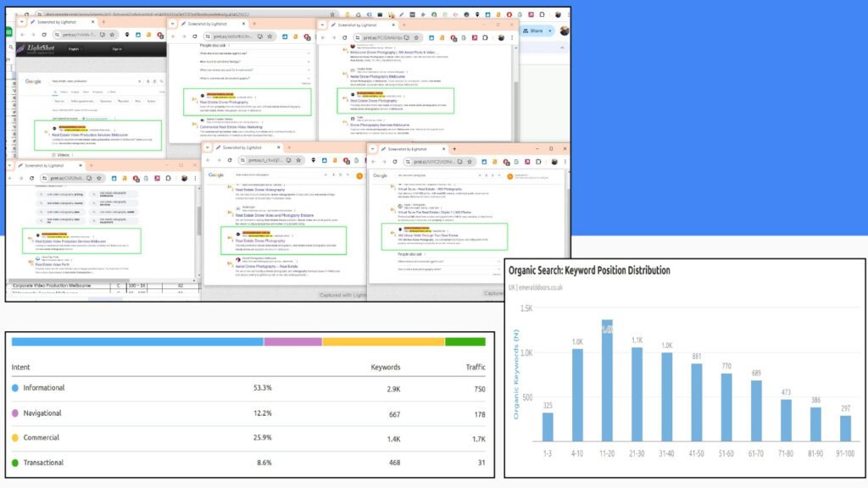
Task: Click the blue Share button
Action: [534, 30]
